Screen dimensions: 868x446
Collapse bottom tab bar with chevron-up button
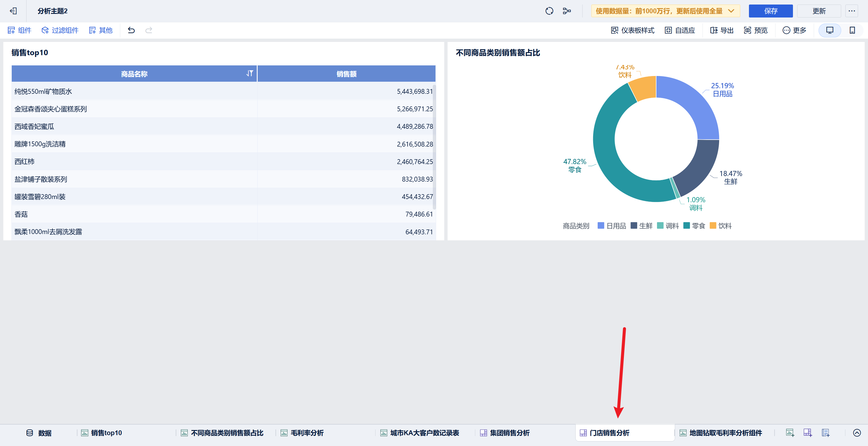pos(857,432)
